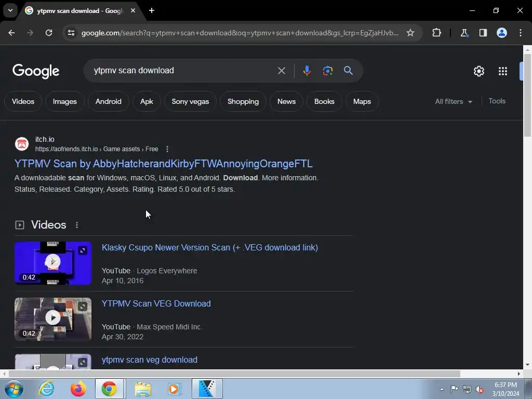Clear the search box text
The width and height of the screenshot is (532, 399).
[281, 71]
